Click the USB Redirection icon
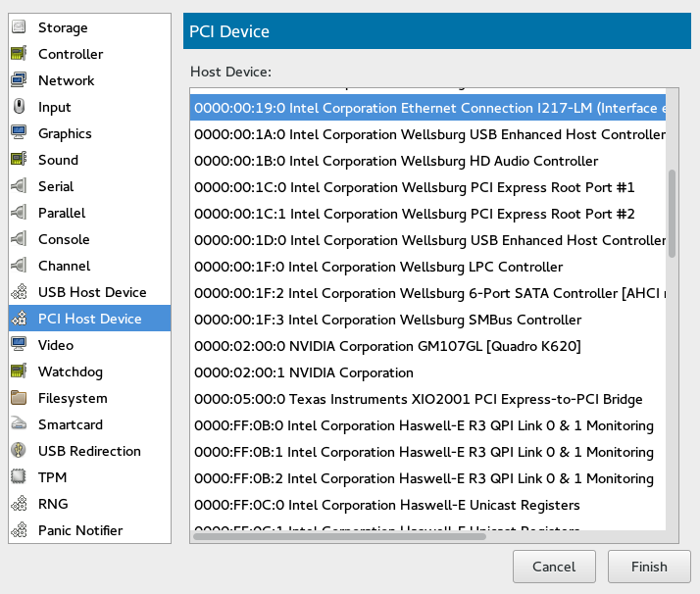The height and width of the screenshot is (594, 700). pos(19,451)
